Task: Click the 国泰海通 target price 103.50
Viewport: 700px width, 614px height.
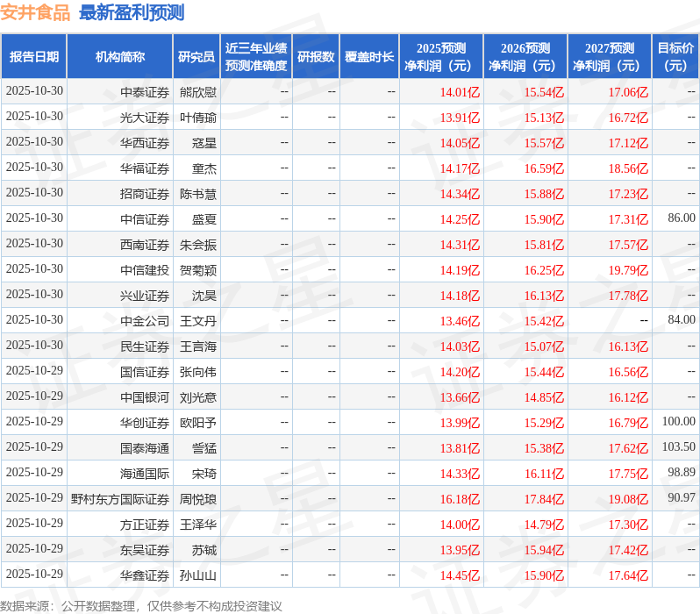Action: 679,447
